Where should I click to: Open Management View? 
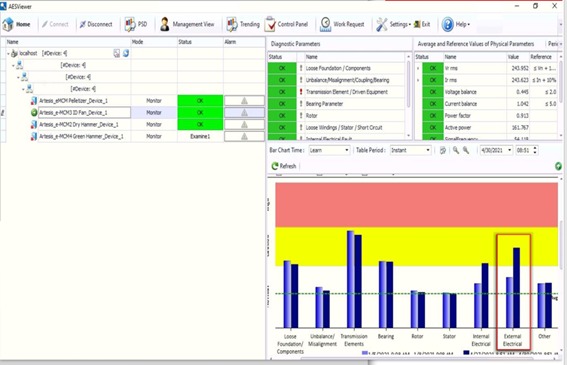tap(187, 24)
